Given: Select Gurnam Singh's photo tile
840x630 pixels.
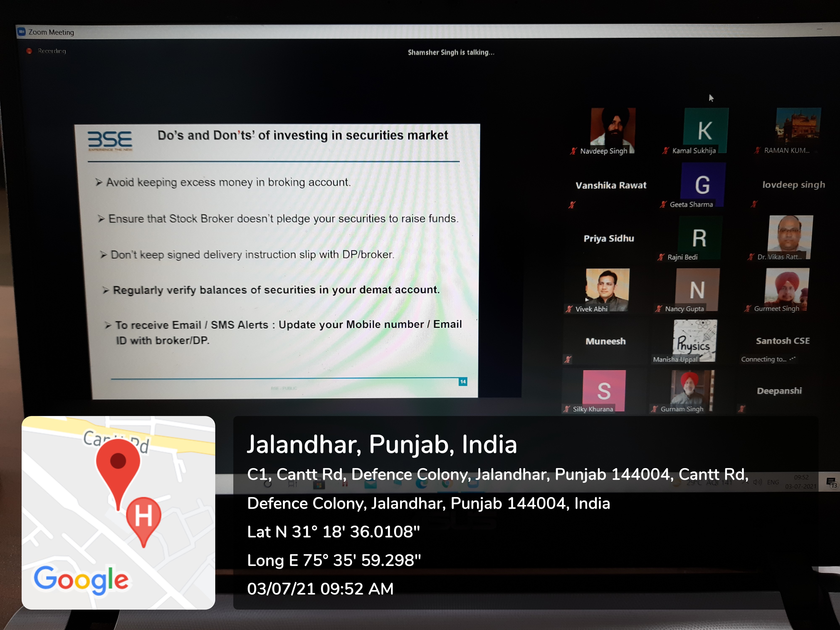Looking at the screenshot, I should tap(692, 391).
